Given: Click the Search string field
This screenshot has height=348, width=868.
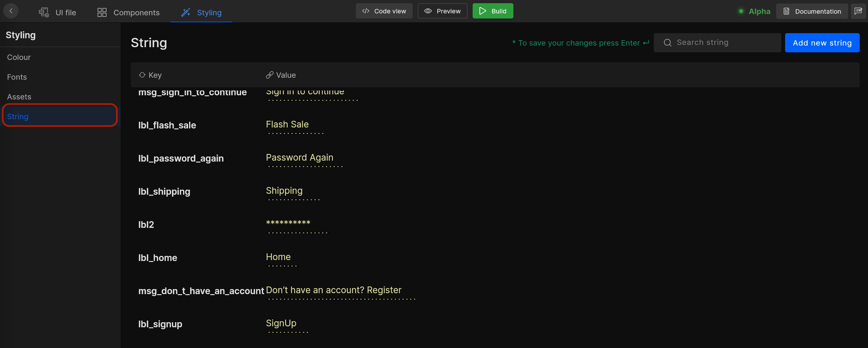Looking at the screenshot, I should (717, 43).
